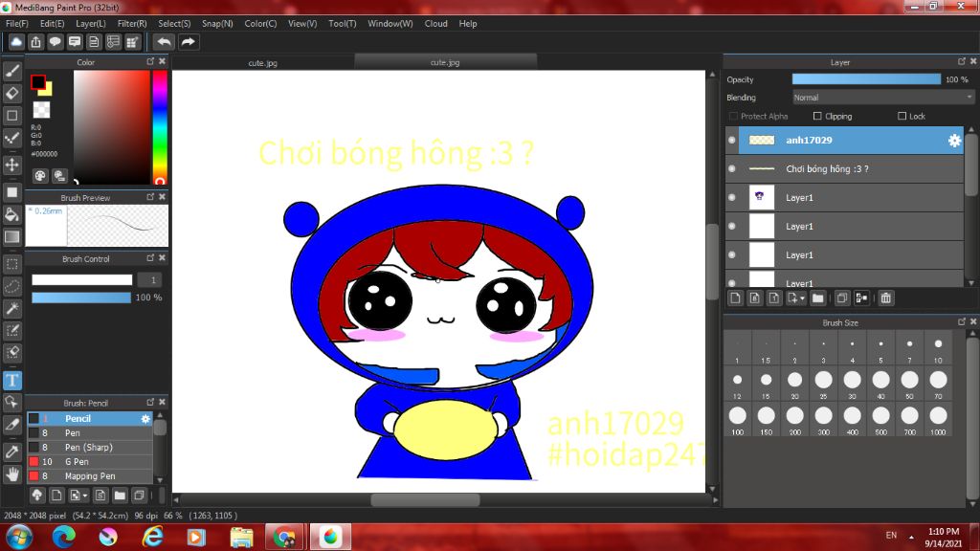Viewport: 980px width, 551px height.
Task: Click the Undo arrow in toolbar
Action: click(165, 42)
